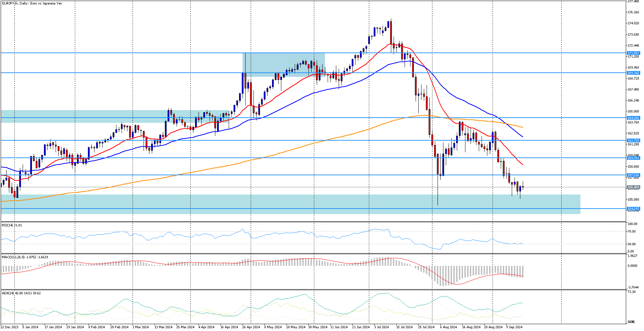Click the RSI 70.00 scale label
The height and width of the screenshot is (331, 644).
coord(632,232)
